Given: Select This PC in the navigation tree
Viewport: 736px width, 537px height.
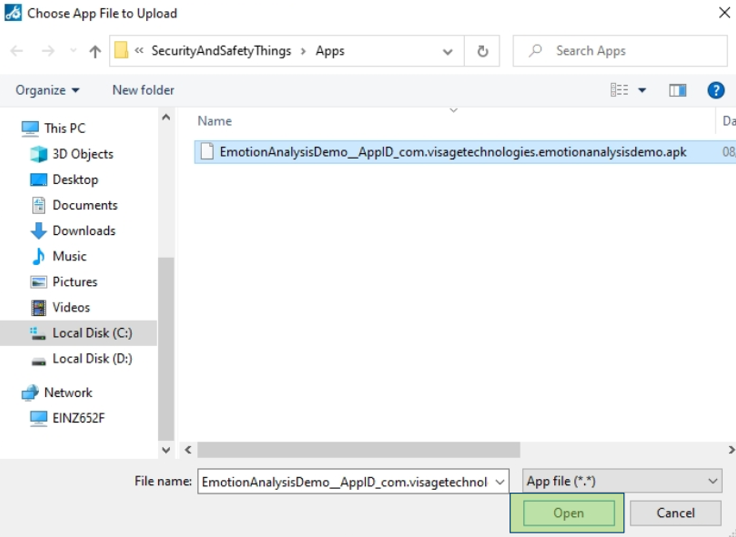Looking at the screenshot, I should point(65,128).
